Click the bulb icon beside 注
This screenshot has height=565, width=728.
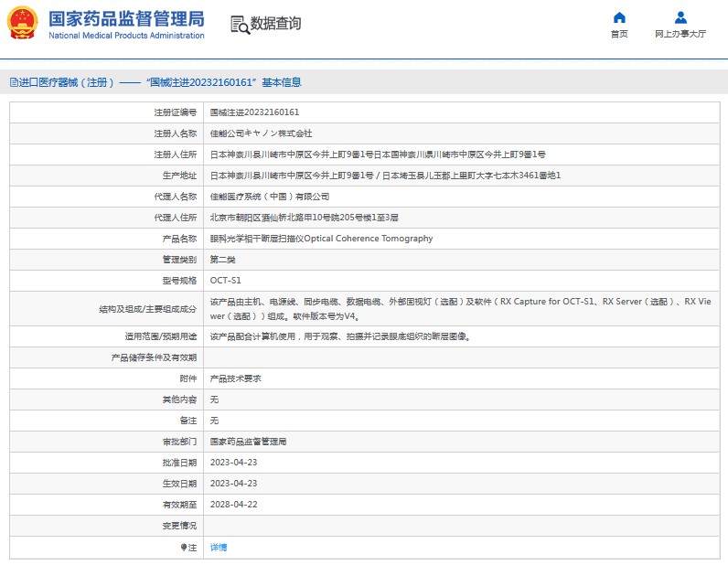pyautogui.click(x=184, y=548)
